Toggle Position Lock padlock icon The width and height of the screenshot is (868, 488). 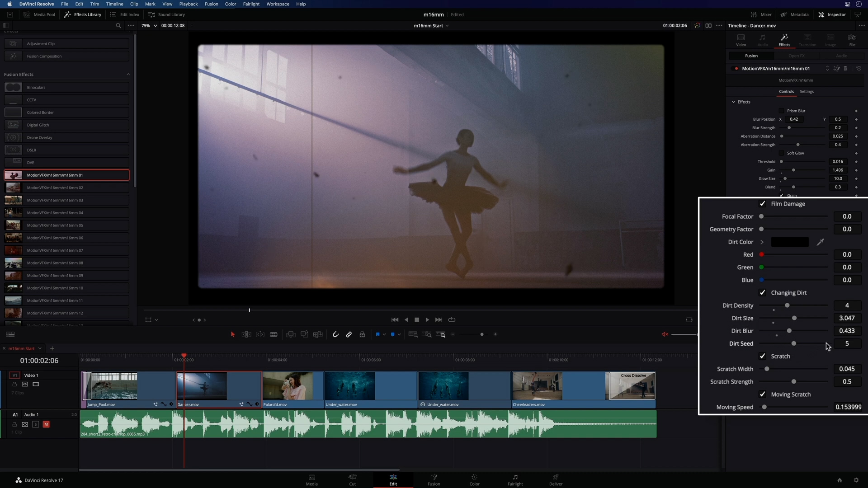(362, 334)
